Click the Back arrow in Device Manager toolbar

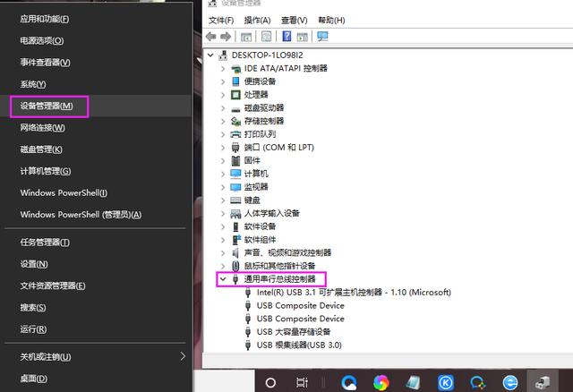point(211,36)
